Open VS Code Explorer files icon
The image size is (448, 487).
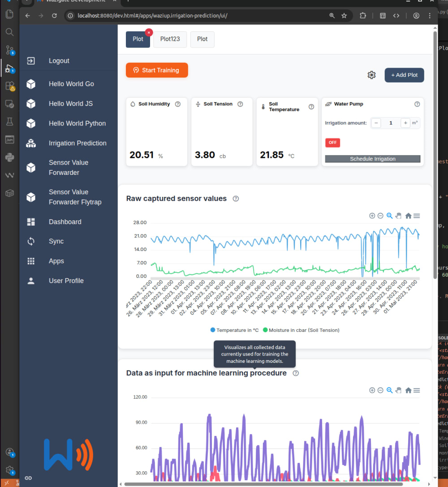point(9,14)
